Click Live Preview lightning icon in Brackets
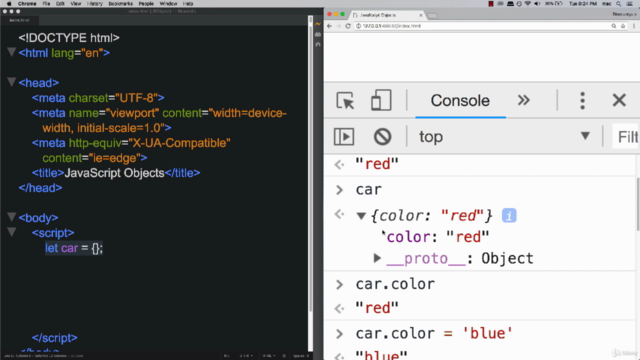The height and width of the screenshot is (360, 640). 318,24
